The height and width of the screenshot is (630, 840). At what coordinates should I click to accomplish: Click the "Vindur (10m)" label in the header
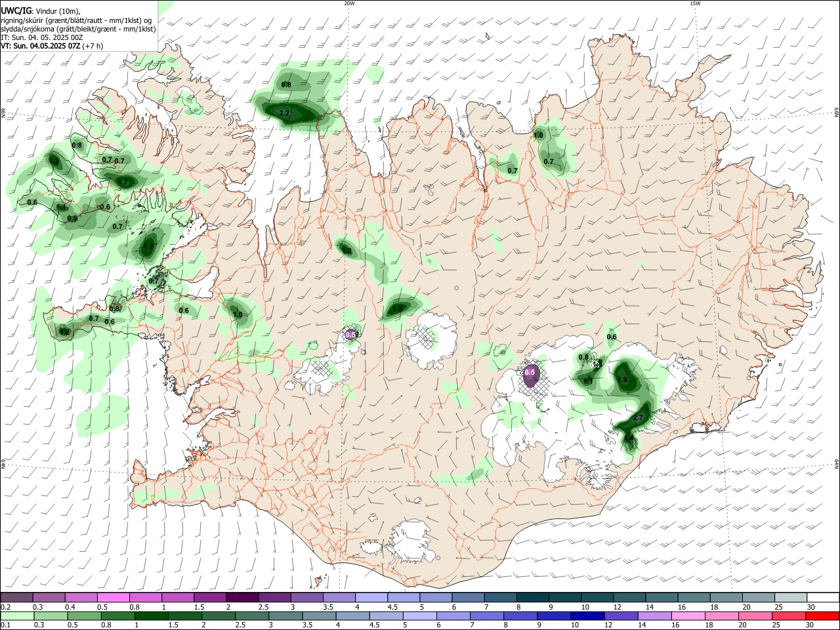(x=57, y=11)
